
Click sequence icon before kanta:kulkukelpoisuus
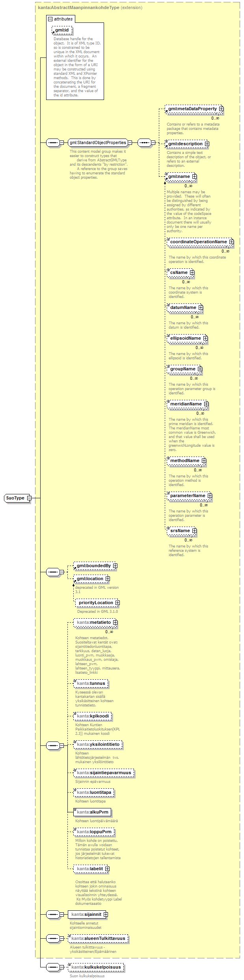[x=53, y=967]
